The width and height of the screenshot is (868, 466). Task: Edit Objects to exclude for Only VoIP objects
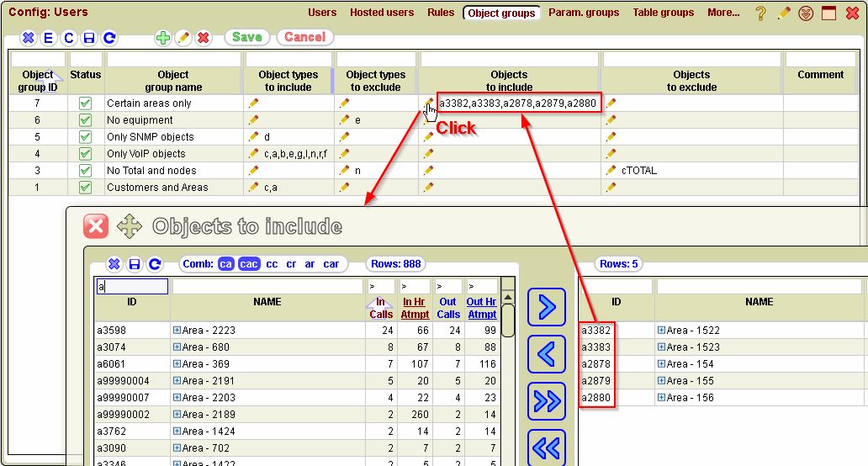(x=611, y=153)
